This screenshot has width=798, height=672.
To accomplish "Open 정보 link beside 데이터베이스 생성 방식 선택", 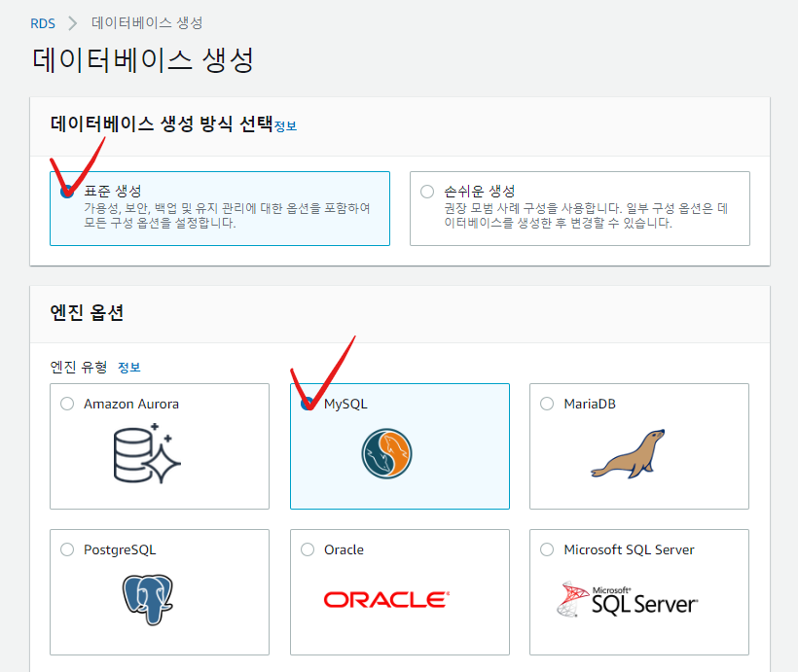I will pos(285,126).
